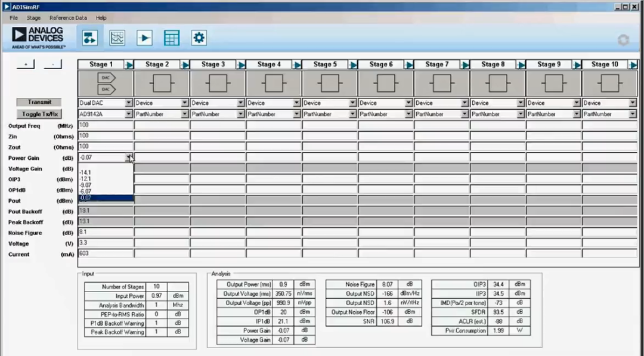Choose -12.1 in the Power Gain list
Viewport: 644px width, 356px height.
(x=106, y=179)
